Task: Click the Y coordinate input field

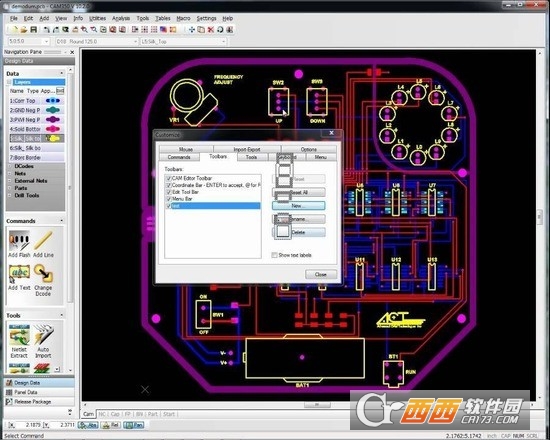Action: (63, 425)
